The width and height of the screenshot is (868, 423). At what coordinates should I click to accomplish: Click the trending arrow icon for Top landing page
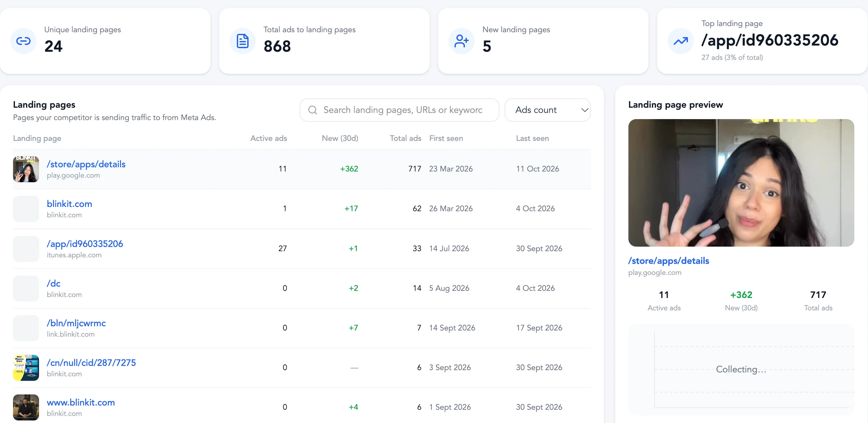coord(680,41)
